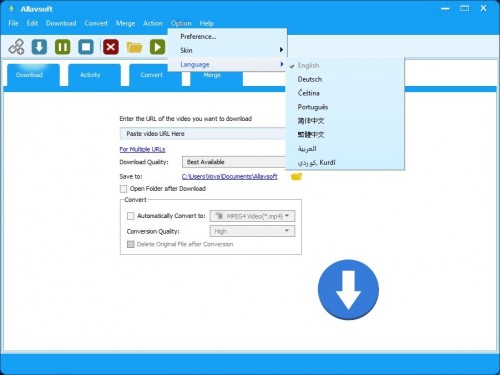Open the output folder toolbar icon

click(134, 47)
